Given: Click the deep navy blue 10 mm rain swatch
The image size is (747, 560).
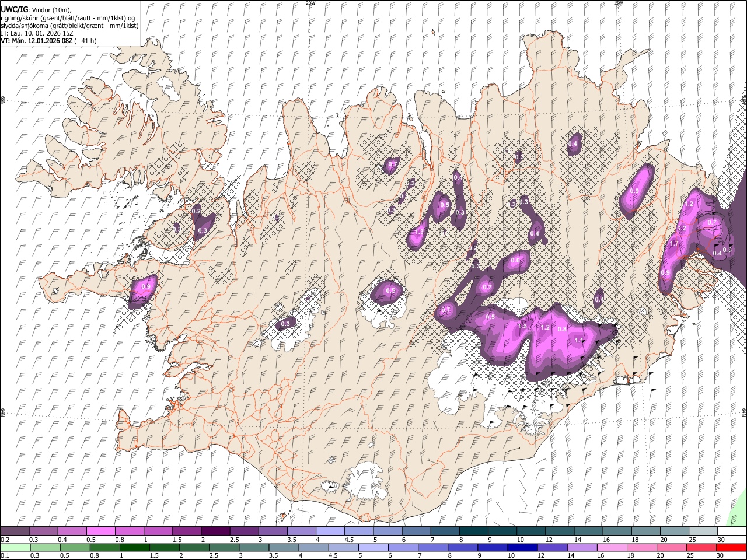Looking at the screenshot, I should point(522,547).
